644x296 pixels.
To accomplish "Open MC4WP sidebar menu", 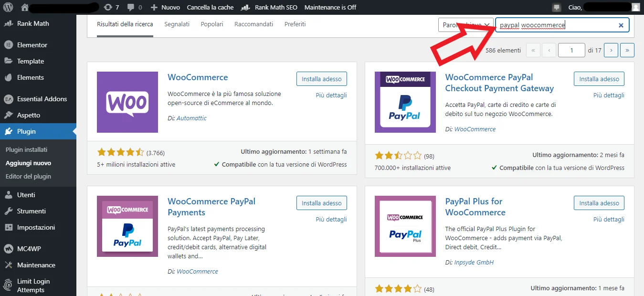I will coord(38,249).
